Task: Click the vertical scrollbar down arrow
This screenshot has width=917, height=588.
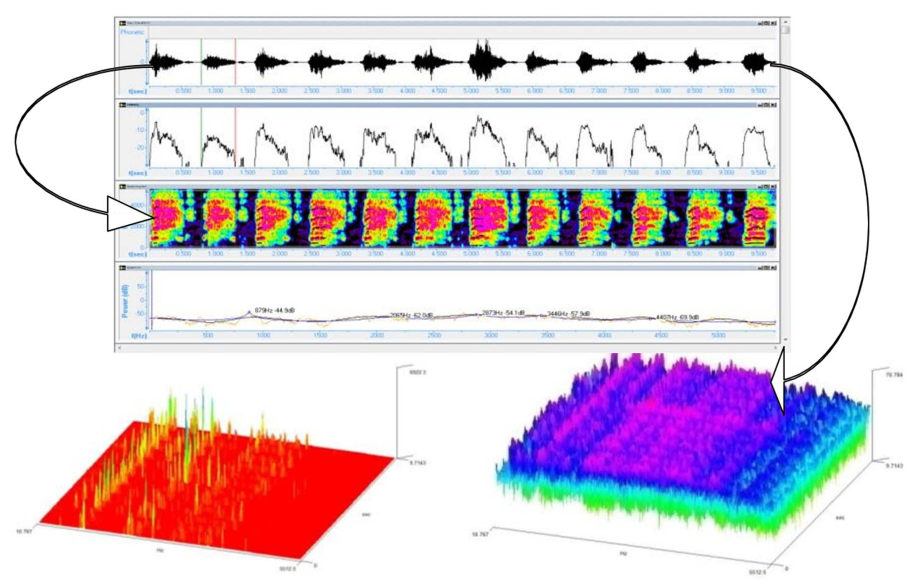Action: point(785,340)
